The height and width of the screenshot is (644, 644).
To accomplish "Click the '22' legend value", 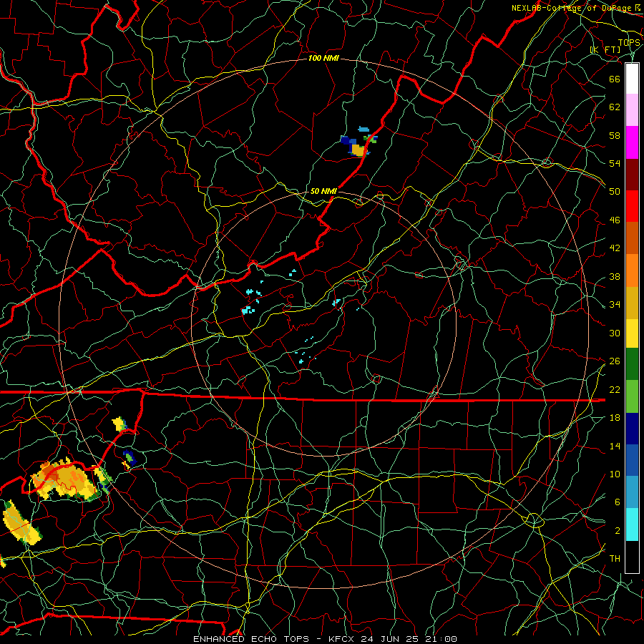I will 615,390.
